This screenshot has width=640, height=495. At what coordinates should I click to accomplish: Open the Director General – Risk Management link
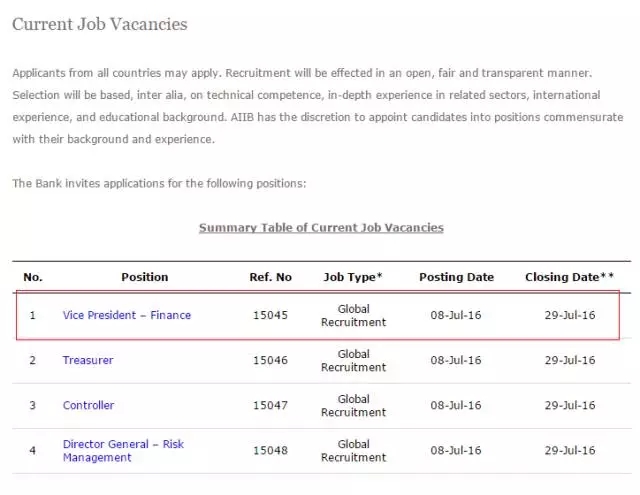pyautogui.click(x=123, y=451)
